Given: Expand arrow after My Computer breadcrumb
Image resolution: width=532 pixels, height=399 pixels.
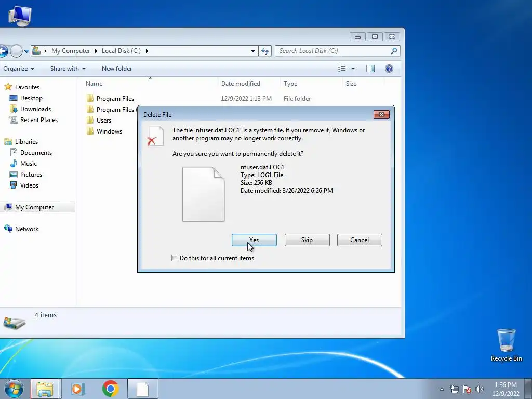Looking at the screenshot, I should pyautogui.click(x=96, y=51).
